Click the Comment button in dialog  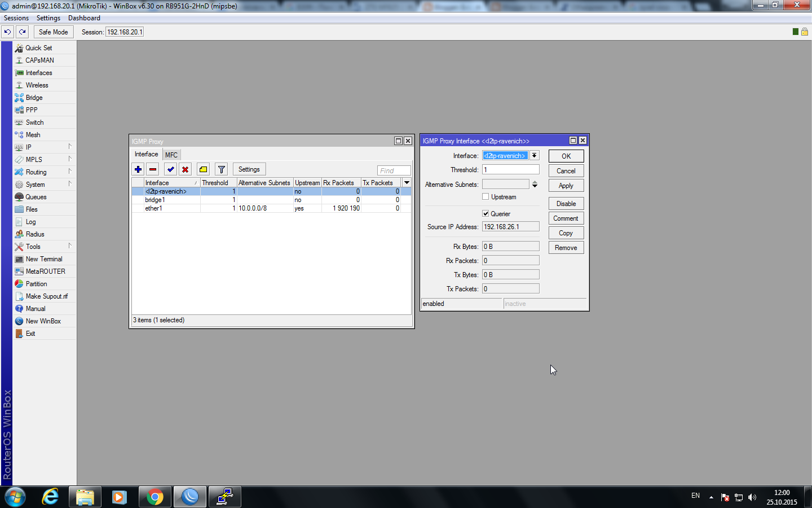click(566, 218)
